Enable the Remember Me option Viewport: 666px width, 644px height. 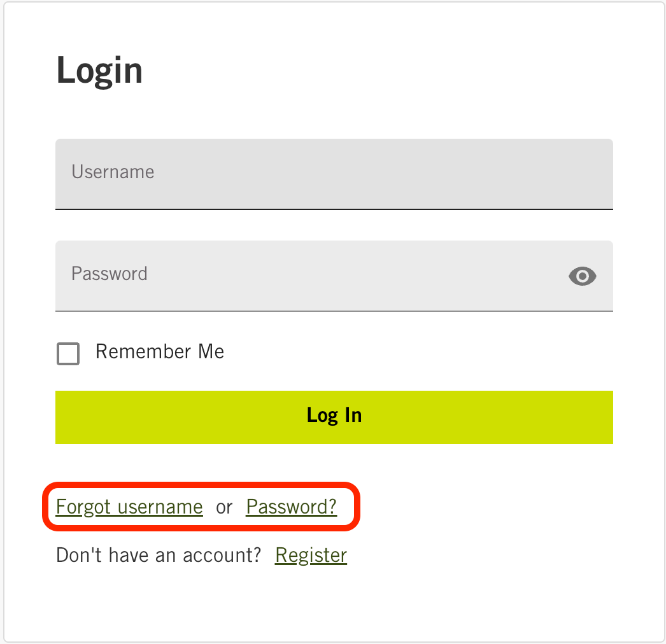click(68, 354)
